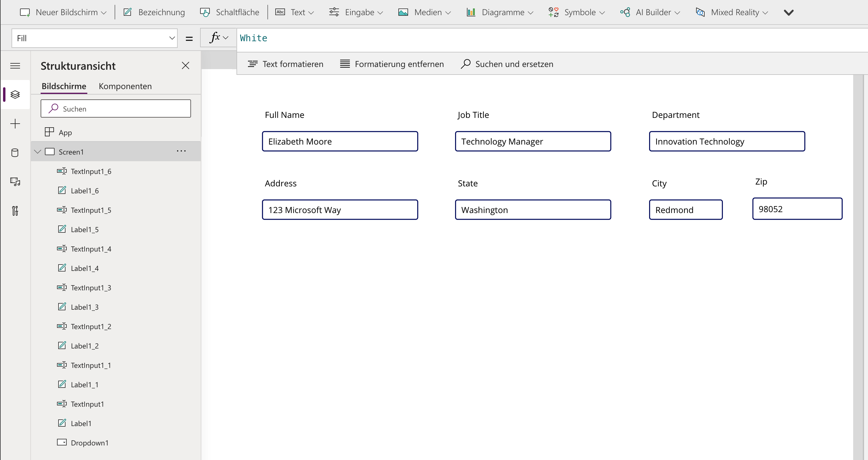Click the State input Washington

pyautogui.click(x=533, y=210)
